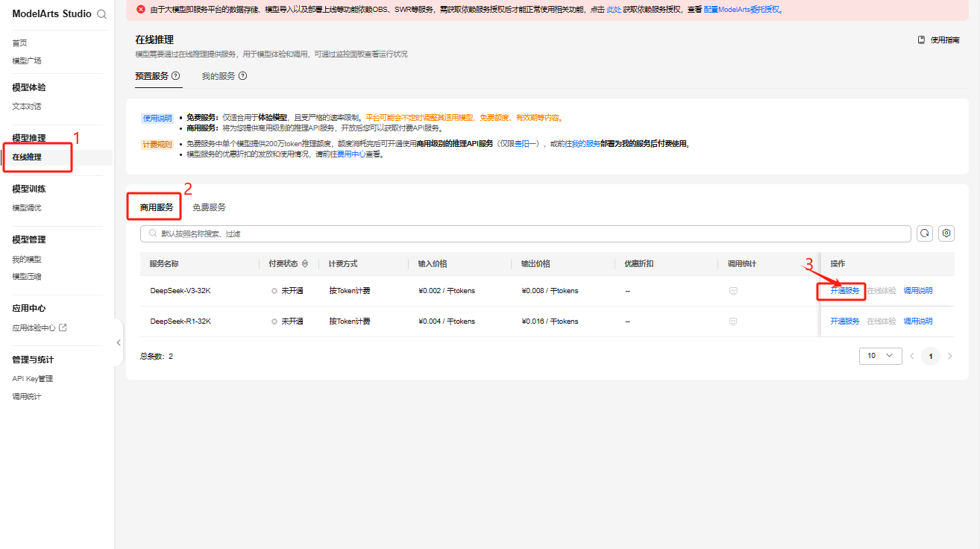Open 文本对话 in sidebar
The width and height of the screenshot is (980, 549).
[27, 107]
